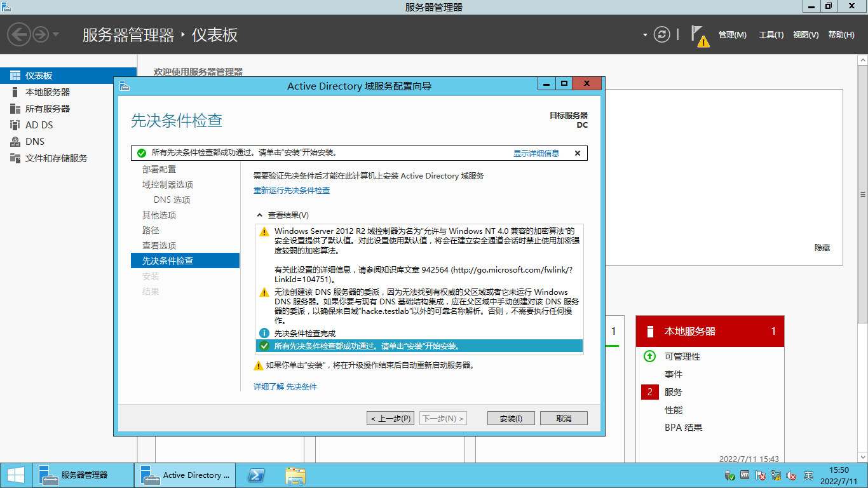Click 重新运行先决条件检查 link
868x488 pixels.
[x=292, y=190]
